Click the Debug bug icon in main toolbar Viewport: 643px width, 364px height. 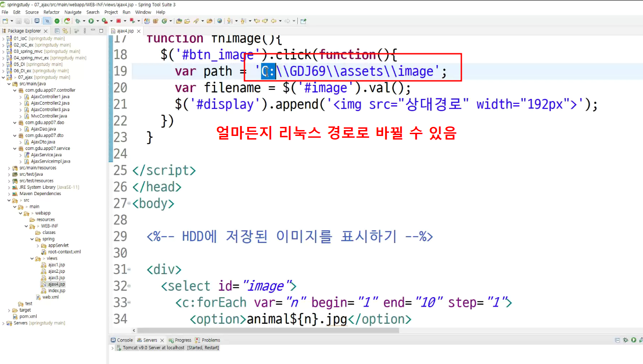coord(78,21)
